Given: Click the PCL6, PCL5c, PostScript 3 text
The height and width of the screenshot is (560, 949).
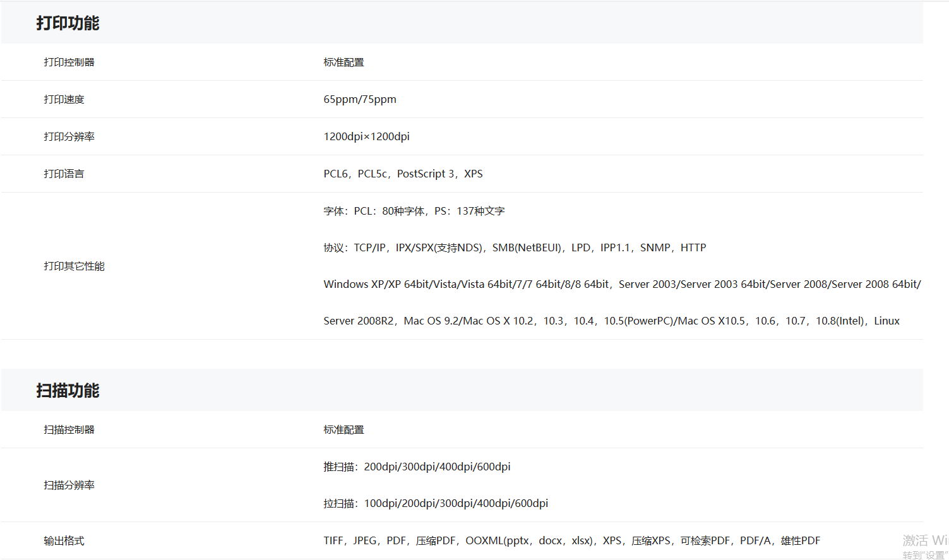Looking at the screenshot, I should [403, 174].
